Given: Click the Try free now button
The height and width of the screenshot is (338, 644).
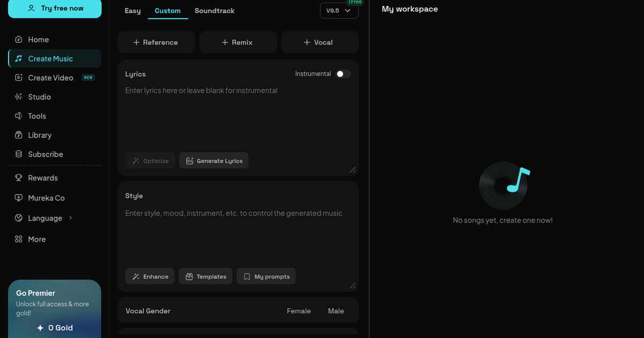Looking at the screenshot, I should coord(55,9).
